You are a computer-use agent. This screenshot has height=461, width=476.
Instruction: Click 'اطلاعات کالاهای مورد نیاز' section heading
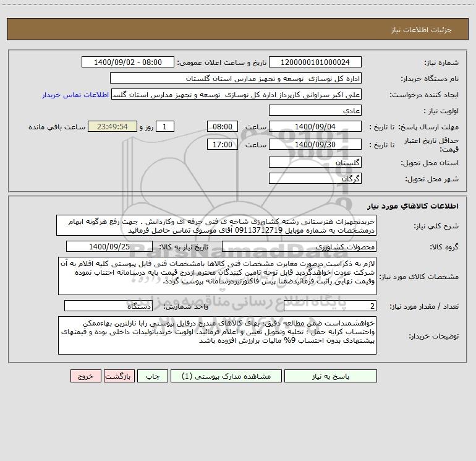click(413, 206)
